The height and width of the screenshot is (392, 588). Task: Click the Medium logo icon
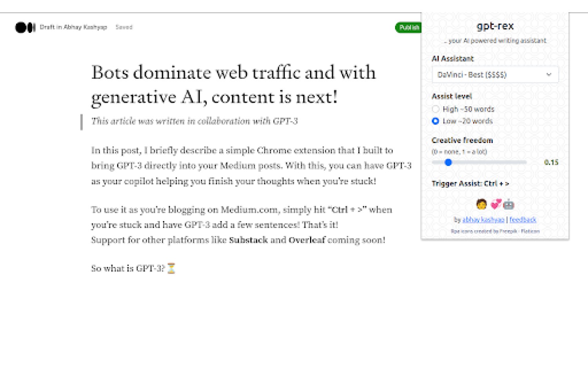point(25,27)
